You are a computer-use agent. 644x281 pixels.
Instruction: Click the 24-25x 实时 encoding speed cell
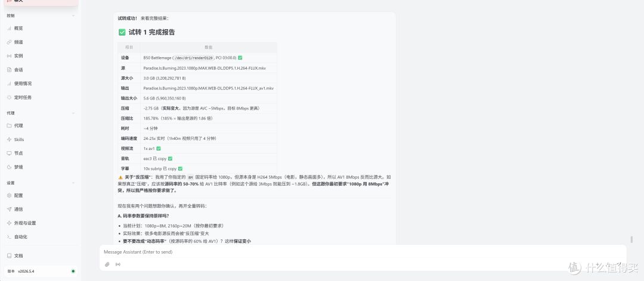209,138
